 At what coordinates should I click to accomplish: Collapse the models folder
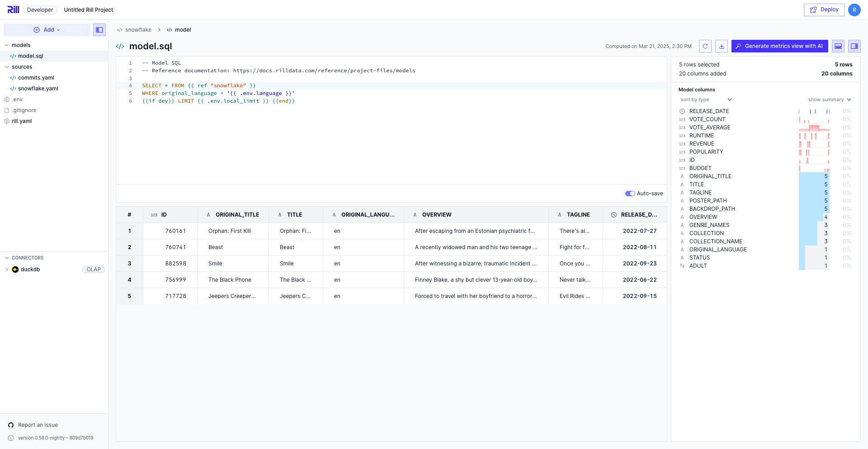[7, 45]
